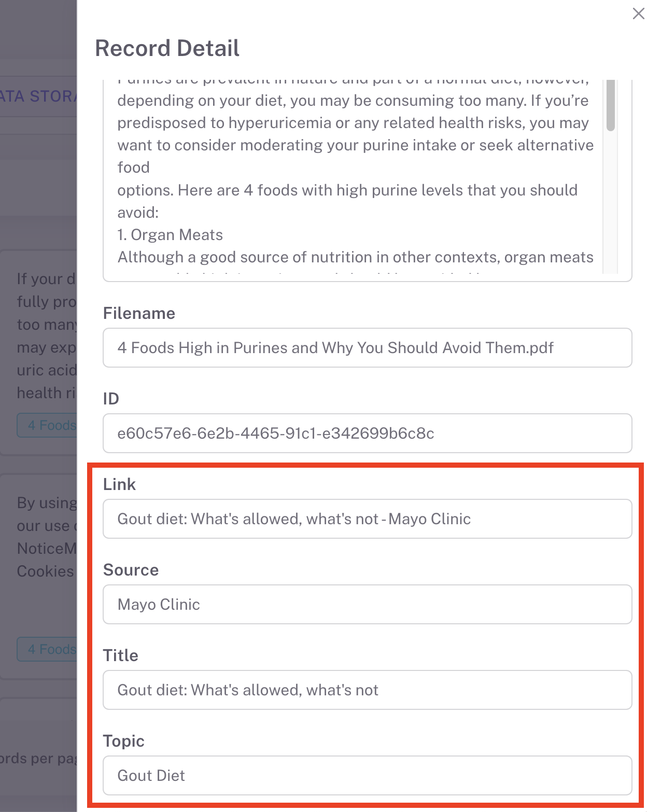Click the content text area scrollbar
The width and height of the screenshot is (647, 812).
pos(611,106)
